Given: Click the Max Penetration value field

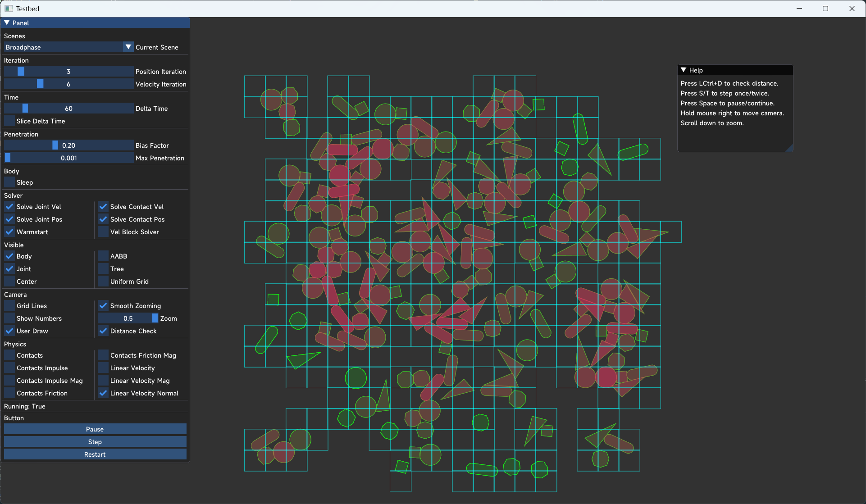Looking at the screenshot, I should (68, 158).
